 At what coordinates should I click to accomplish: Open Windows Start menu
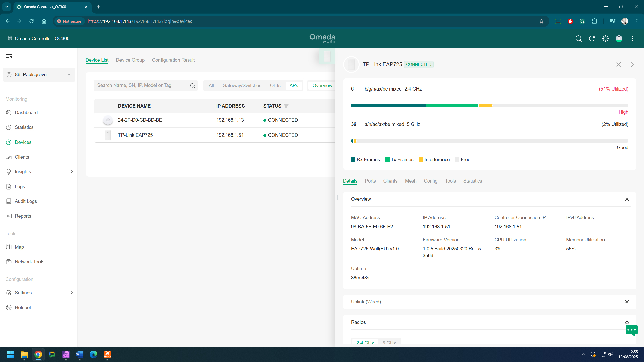point(10,354)
